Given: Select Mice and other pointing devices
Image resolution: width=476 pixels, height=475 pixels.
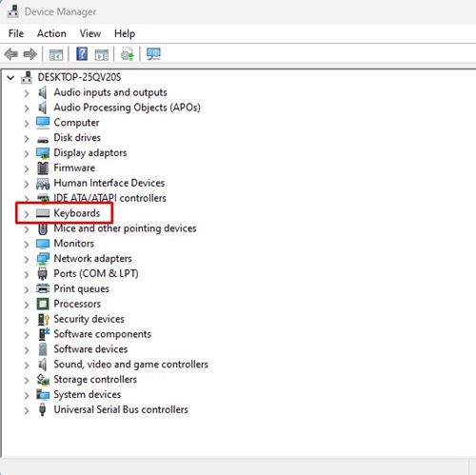Looking at the screenshot, I should pos(125,228).
